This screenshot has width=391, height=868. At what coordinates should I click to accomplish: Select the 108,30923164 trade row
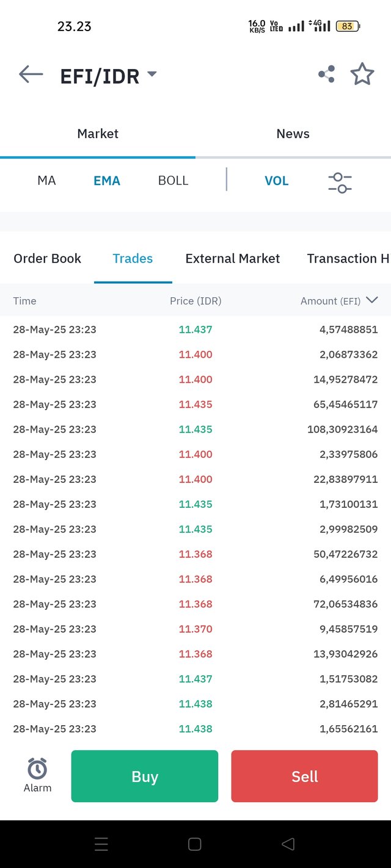point(195,429)
